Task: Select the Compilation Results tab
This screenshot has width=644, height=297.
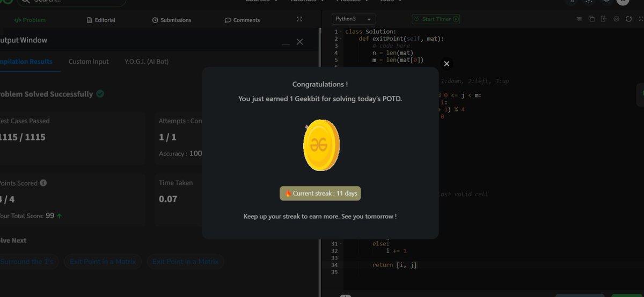Action: point(26,62)
